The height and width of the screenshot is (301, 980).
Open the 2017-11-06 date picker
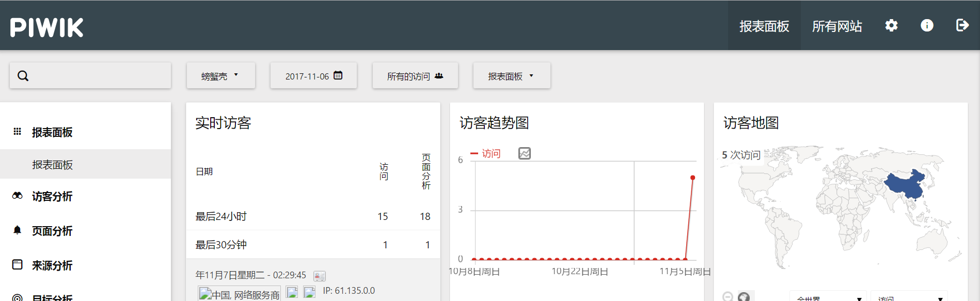coord(313,76)
